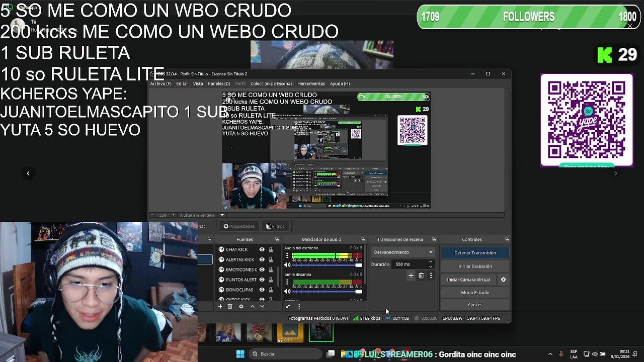Open options dots for Audio del escritorio
The width and height of the screenshot is (644, 362).
click(x=287, y=256)
